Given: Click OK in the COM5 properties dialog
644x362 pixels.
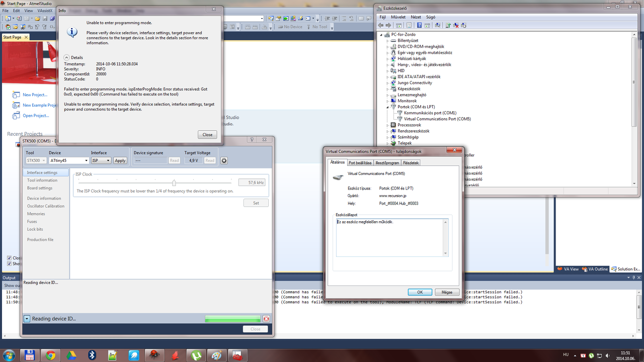Looking at the screenshot, I should (x=420, y=292).
